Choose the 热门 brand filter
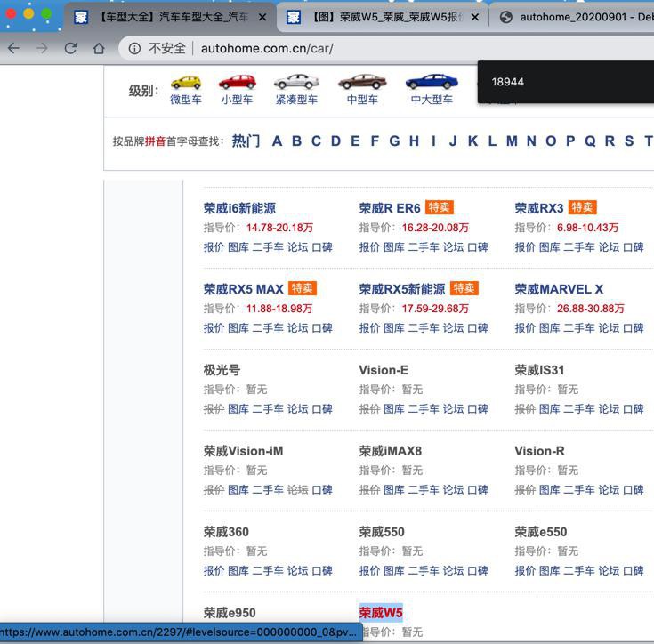 (246, 141)
